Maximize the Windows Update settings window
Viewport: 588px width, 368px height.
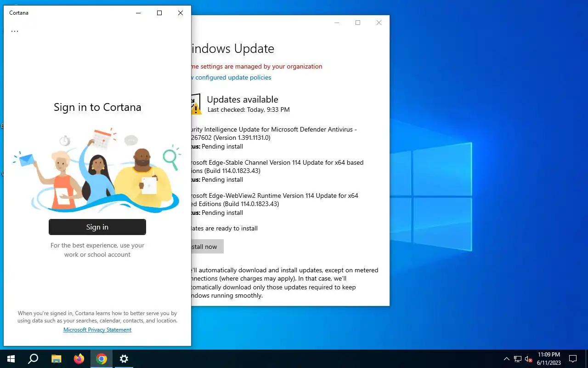tap(358, 23)
